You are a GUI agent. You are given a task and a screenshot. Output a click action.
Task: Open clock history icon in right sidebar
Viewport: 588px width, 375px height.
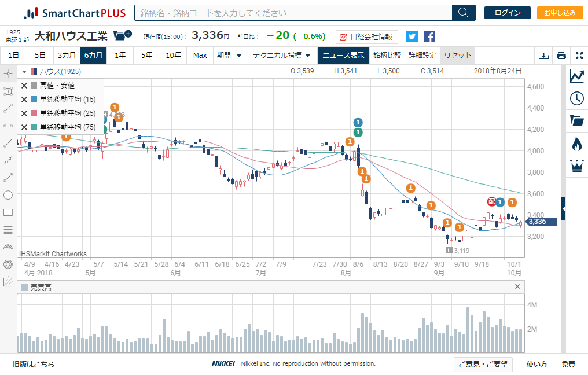pyautogui.click(x=577, y=98)
